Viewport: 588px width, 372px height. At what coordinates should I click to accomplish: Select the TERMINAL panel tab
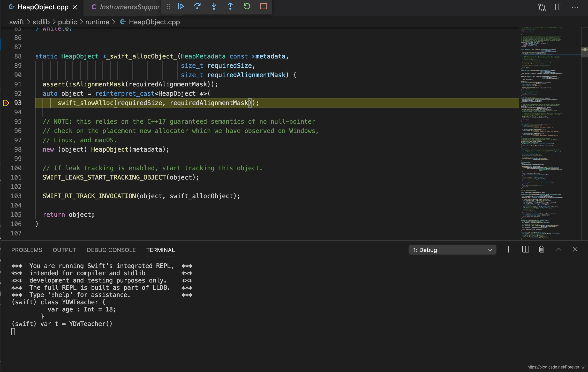(161, 250)
